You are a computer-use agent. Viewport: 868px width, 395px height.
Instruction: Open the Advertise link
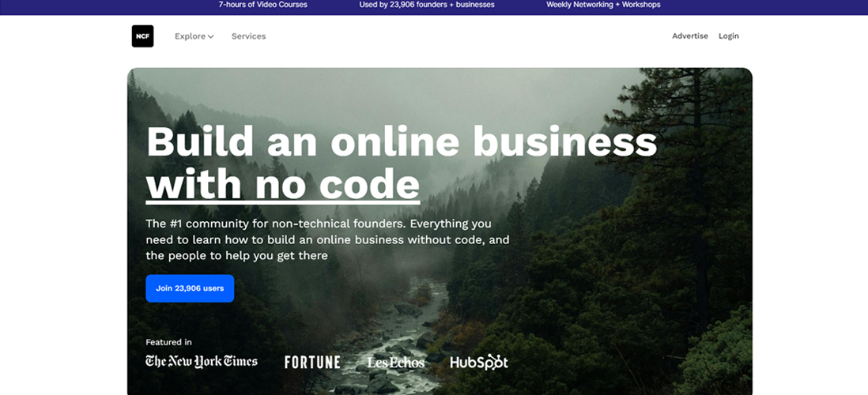(690, 36)
